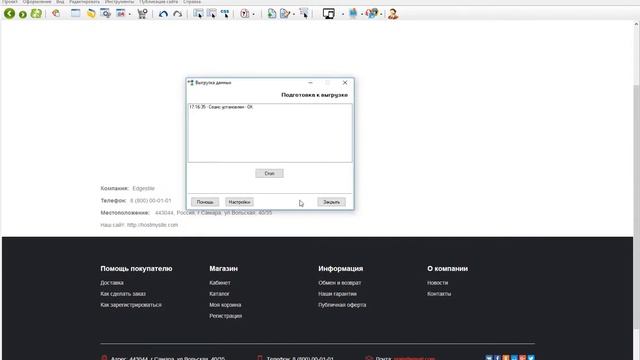
Task: Click the Стоп button in upload dialog
Action: click(x=269, y=173)
